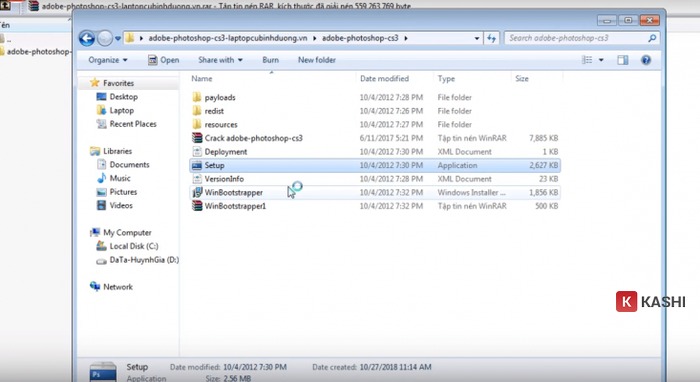Sort by the Size column header

point(522,79)
